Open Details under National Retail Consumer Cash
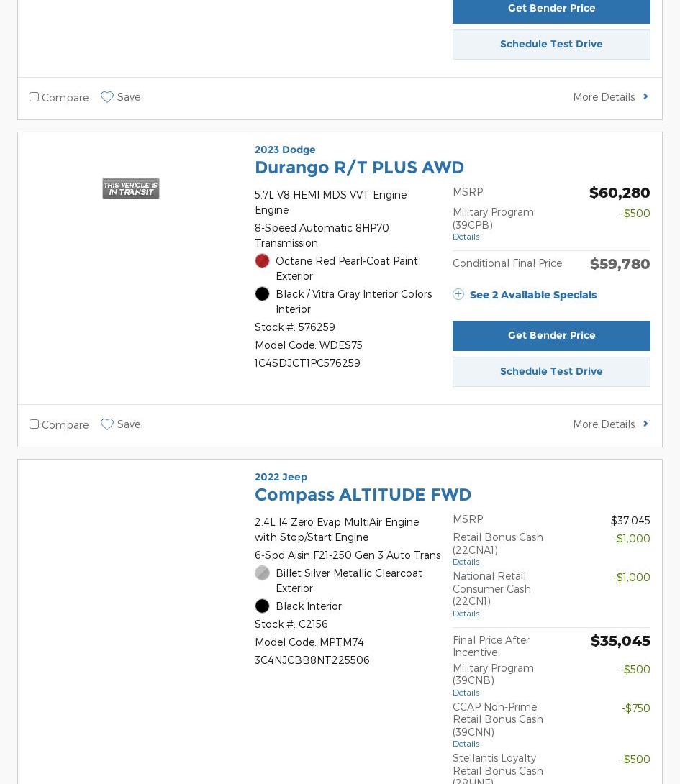This screenshot has height=784, width=680. tap(466, 614)
